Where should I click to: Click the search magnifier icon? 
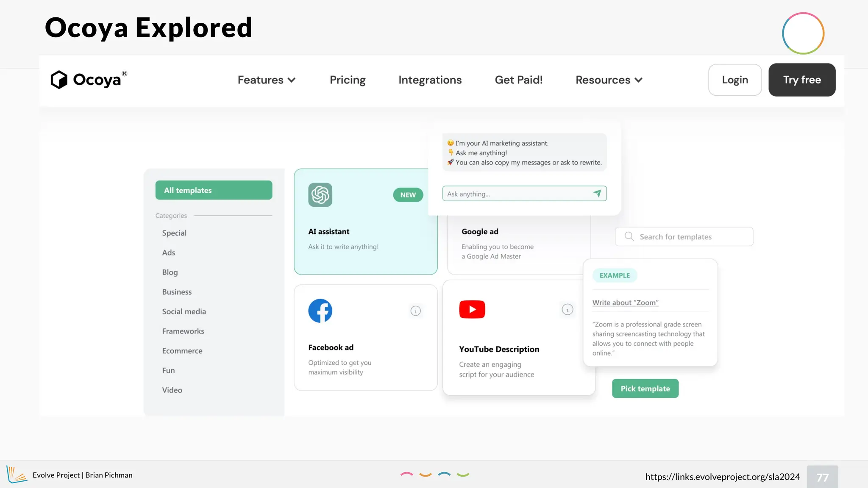coord(629,236)
